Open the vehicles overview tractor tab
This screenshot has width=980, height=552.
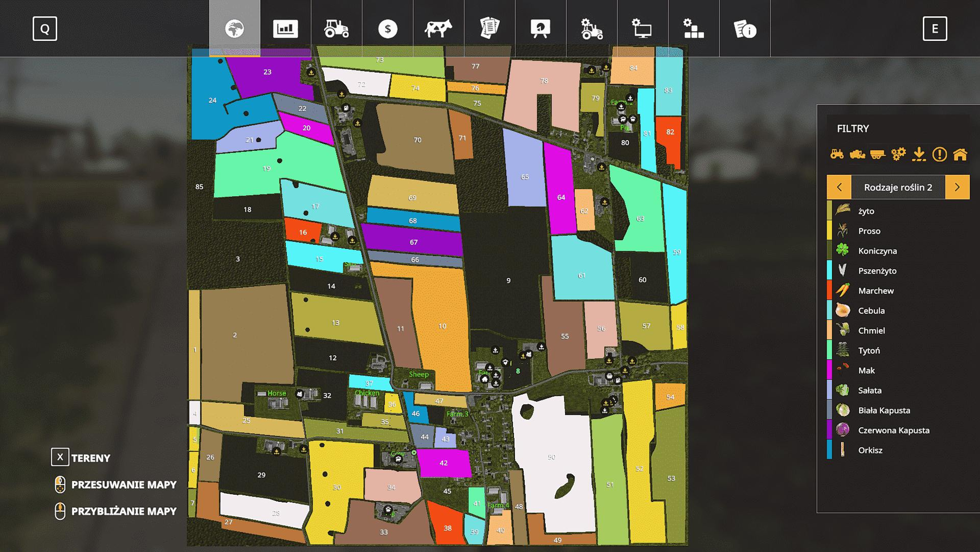336,28
